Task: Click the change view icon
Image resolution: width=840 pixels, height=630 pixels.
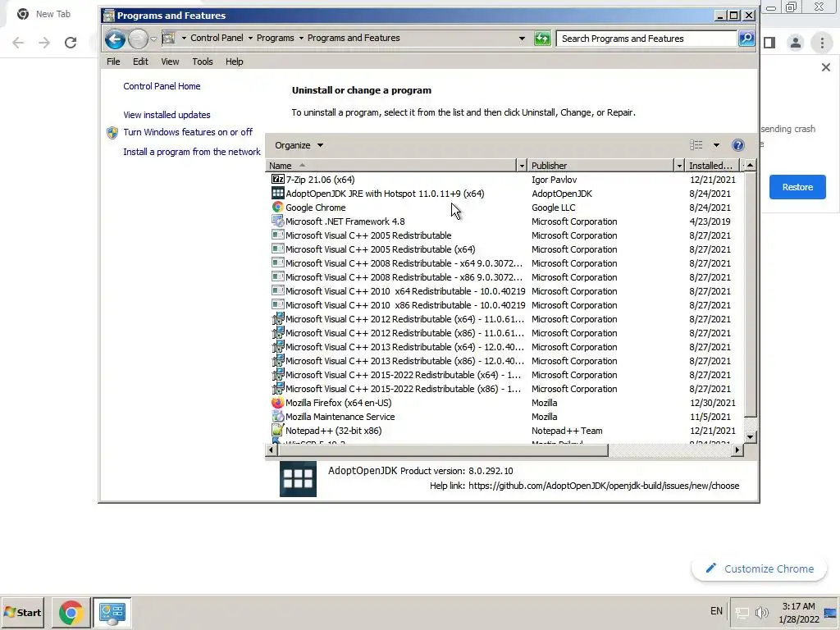Action: [x=696, y=145]
